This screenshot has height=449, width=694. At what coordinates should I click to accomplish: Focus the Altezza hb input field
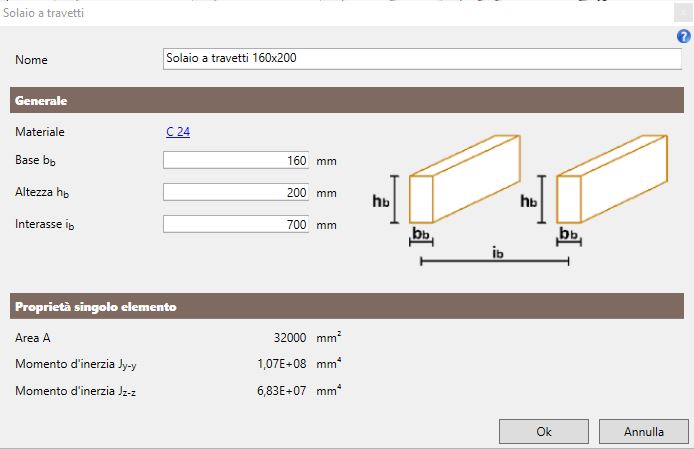236,192
